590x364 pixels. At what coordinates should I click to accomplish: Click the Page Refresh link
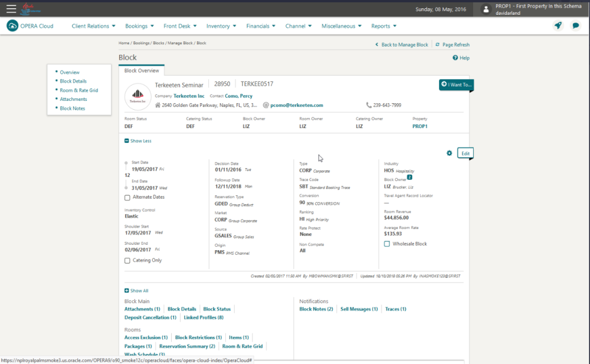click(456, 44)
